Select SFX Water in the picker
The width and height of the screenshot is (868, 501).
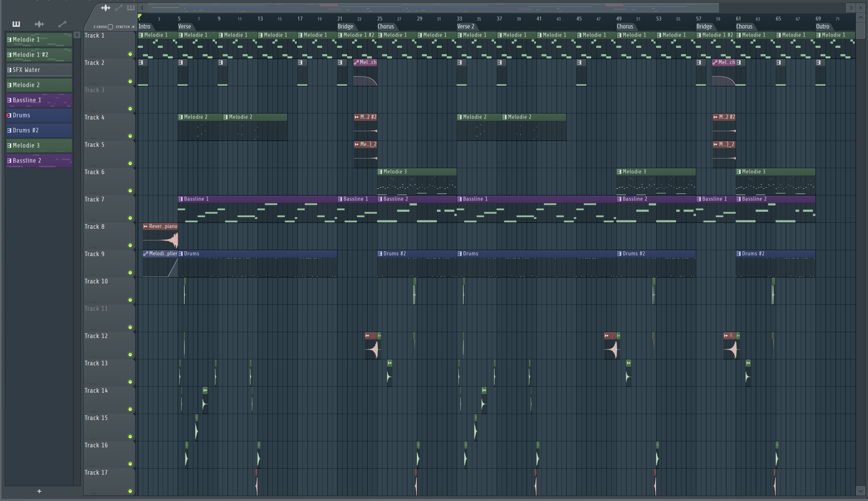pos(39,70)
